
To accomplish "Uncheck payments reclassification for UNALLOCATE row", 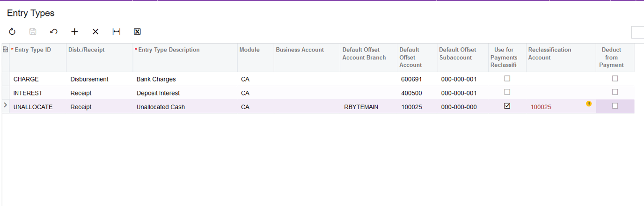I will (x=507, y=106).
